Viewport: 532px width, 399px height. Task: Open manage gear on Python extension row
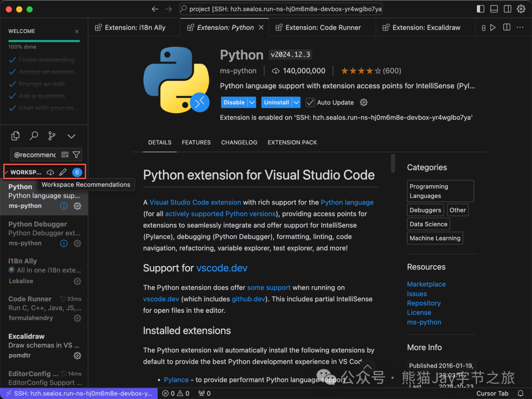pyautogui.click(x=77, y=206)
